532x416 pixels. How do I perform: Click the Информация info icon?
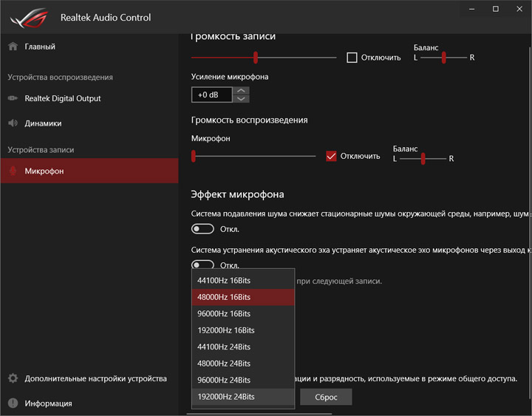(x=13, y=403)
